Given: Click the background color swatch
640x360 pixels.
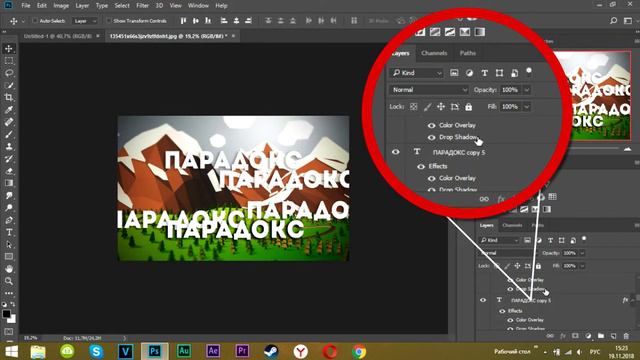Looking at the screenshot, I should 13,320.
